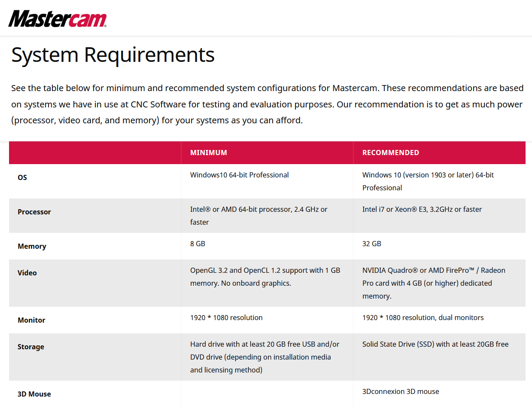Click the Solid State Drive recommendation text
Image resolution: width=532 pixels, height=415 pixels.
tap(435, 344)
